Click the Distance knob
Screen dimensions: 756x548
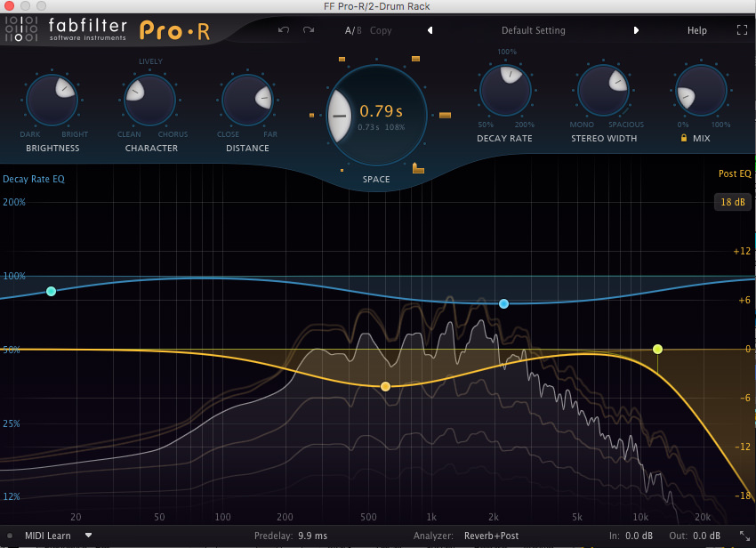click(247, 101)
